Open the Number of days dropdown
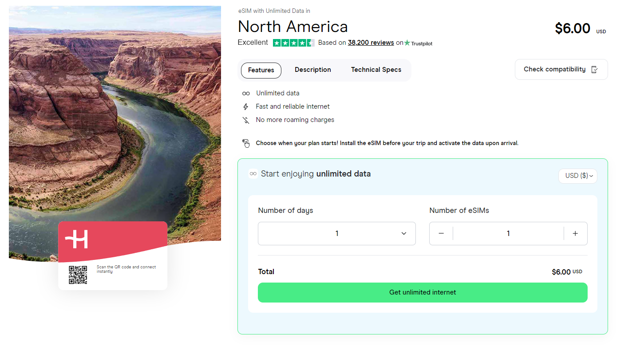Image resolution: width=644 pixels, height=346 pixels. [x=336, y=233]
